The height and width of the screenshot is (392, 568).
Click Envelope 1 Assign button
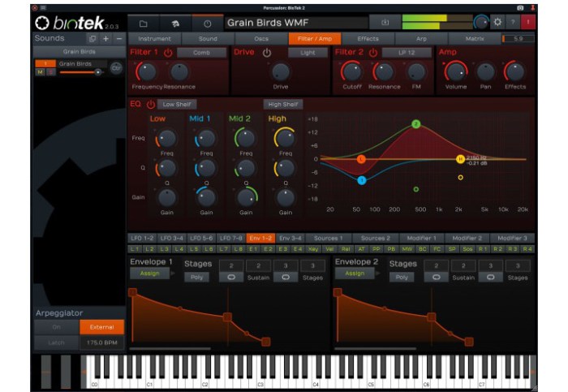(x=149, y=274)
